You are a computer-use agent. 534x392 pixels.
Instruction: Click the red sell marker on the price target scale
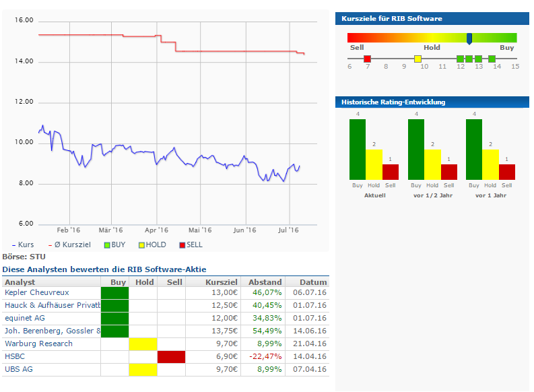(x=367, y=59)
